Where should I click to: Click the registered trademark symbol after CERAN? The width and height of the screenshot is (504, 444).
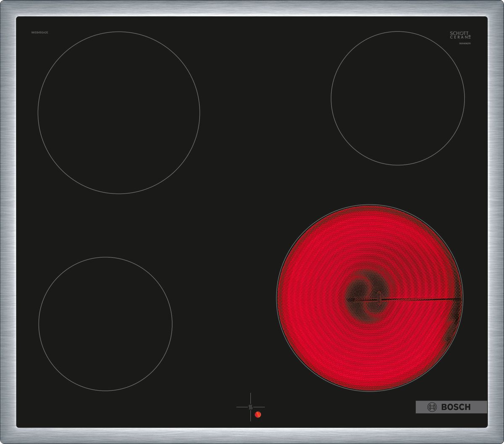[x=469, y=36]
